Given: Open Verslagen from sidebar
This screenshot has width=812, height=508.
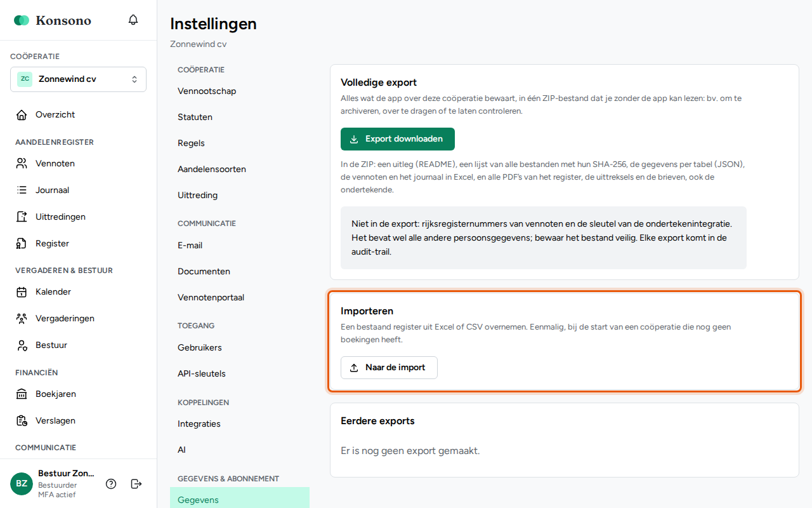Looking at the screenshot, I should [79, 421].
